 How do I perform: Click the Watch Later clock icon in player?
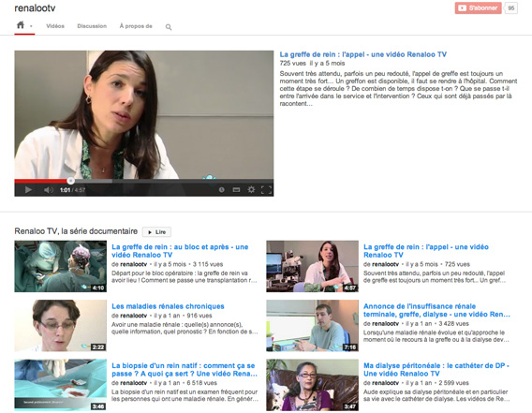(x=222, y=190)
